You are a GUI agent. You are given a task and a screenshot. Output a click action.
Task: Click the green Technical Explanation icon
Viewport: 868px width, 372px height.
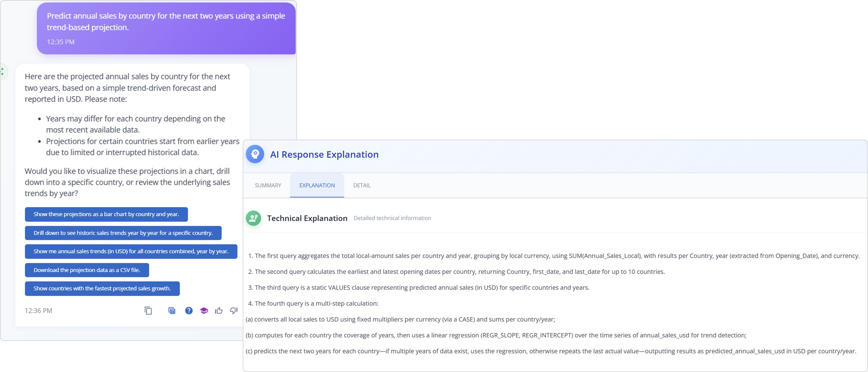point(253,218)
